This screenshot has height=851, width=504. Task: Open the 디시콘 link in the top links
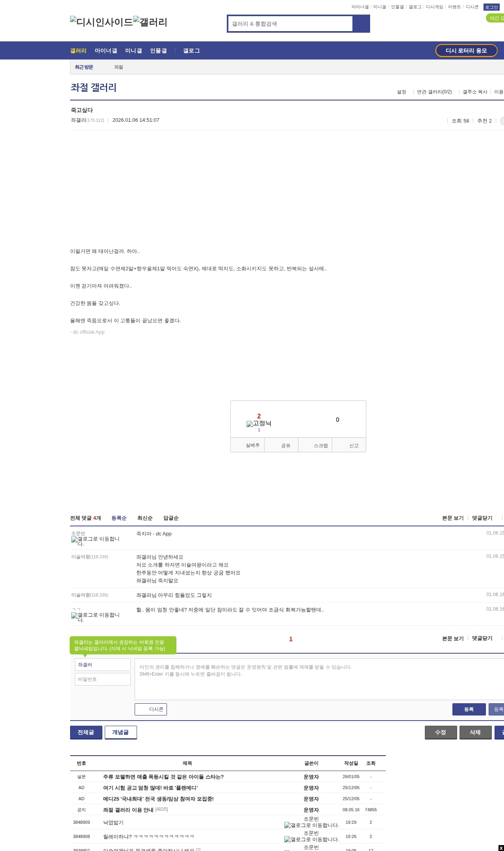pos(472,7)
